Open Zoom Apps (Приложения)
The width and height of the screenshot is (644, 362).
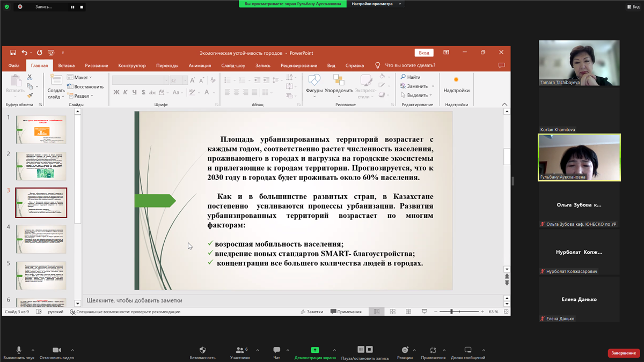[433, 353]
